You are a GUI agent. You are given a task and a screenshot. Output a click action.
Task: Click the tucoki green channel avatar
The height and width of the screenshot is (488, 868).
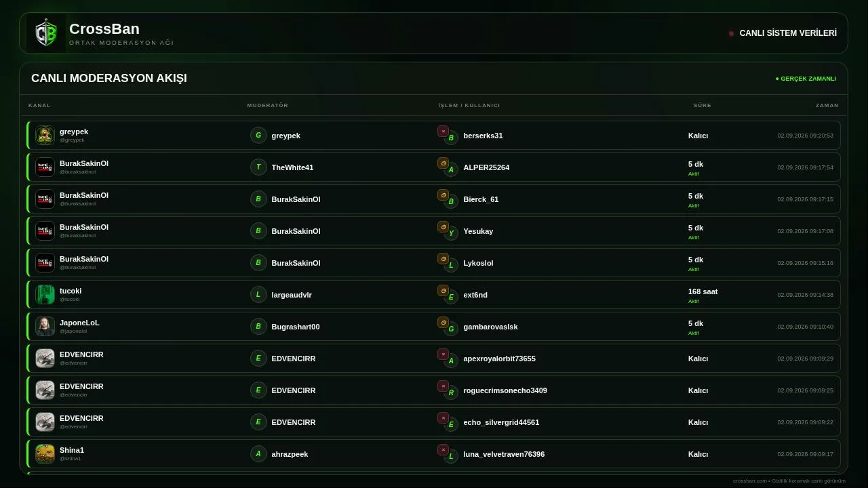click(x=45, y=294)
